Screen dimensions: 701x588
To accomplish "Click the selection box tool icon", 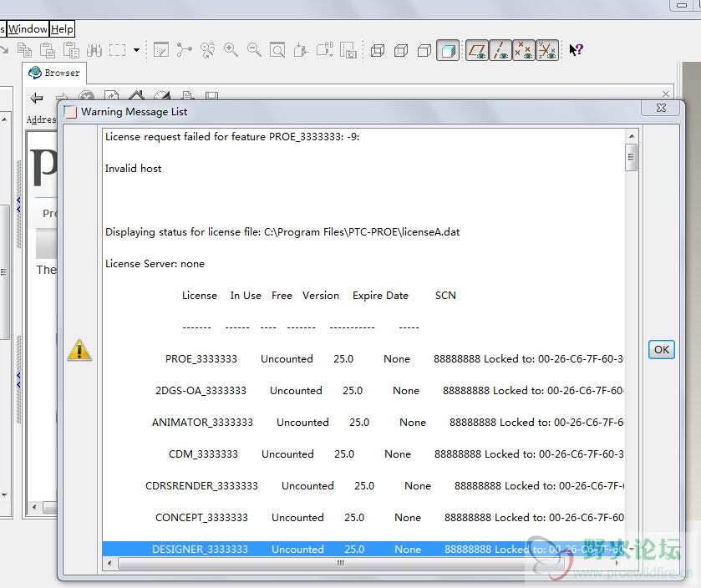I will coord(117,50).
